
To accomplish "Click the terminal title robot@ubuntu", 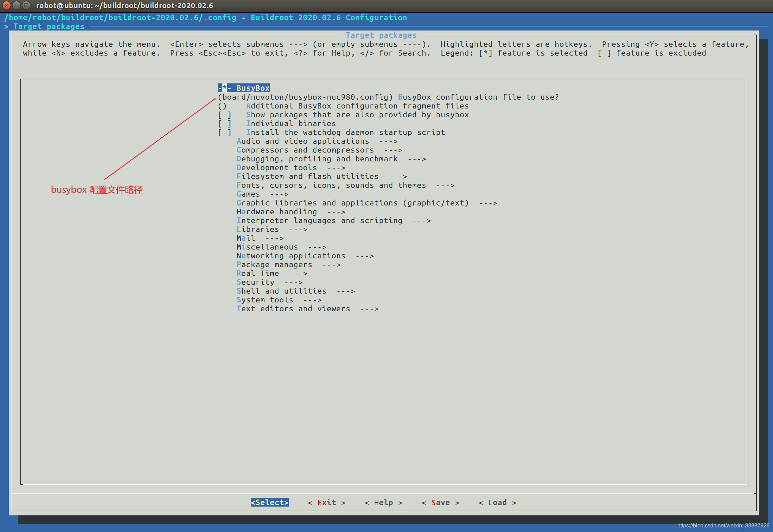I will [124, 5].
